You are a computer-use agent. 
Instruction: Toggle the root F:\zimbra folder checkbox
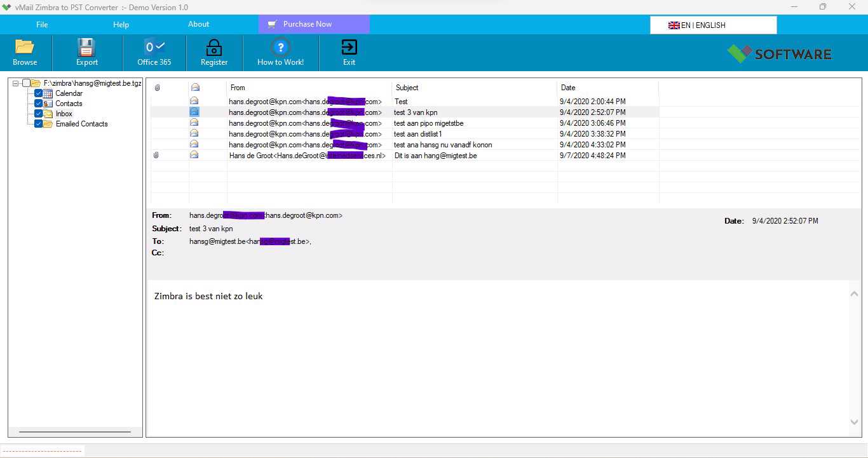[26, 83]
